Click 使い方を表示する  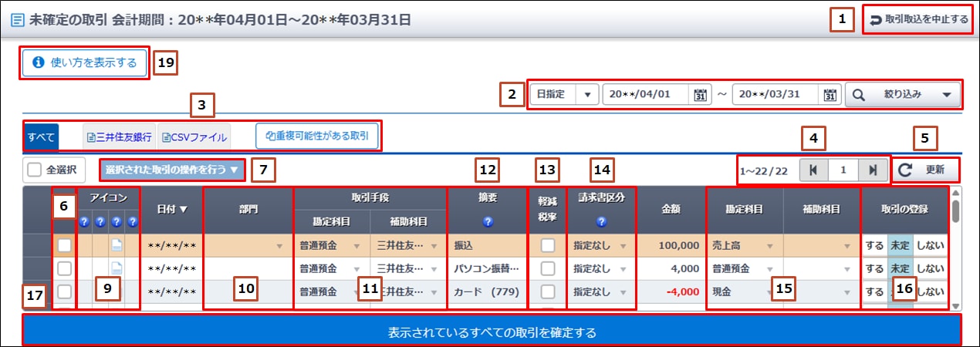85,63
